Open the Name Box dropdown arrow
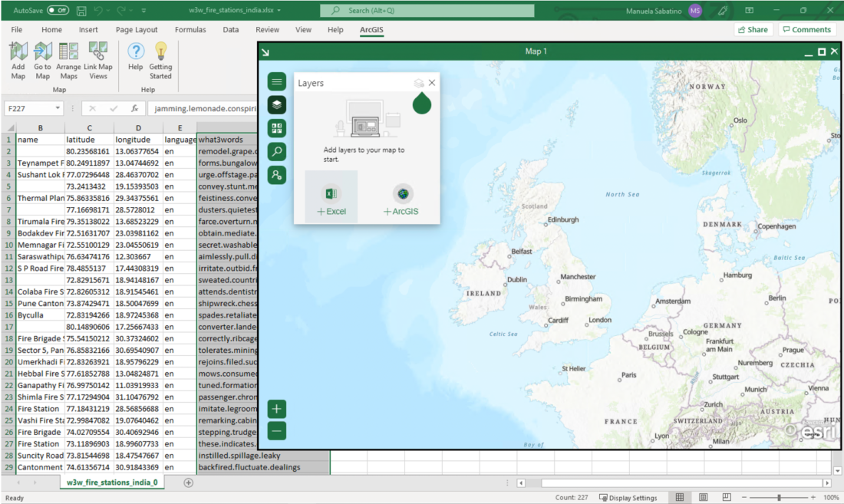The height and width of the screenshot is (504, 844). (58, 108)
